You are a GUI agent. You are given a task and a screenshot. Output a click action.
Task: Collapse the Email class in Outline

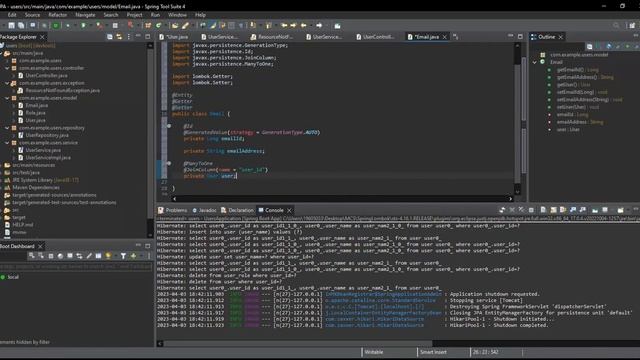535,62
